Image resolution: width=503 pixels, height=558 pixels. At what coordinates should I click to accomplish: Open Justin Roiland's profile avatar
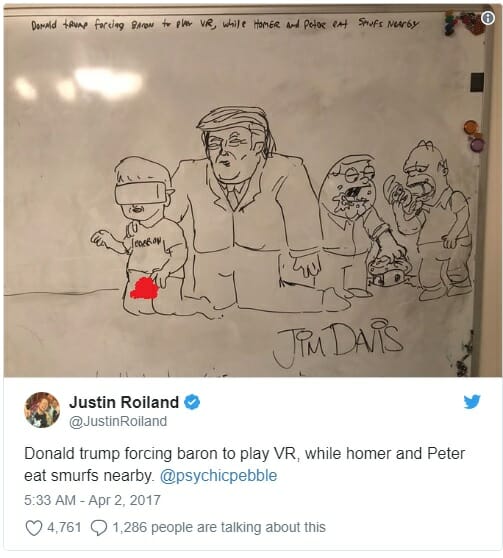(x=42, y=410)
